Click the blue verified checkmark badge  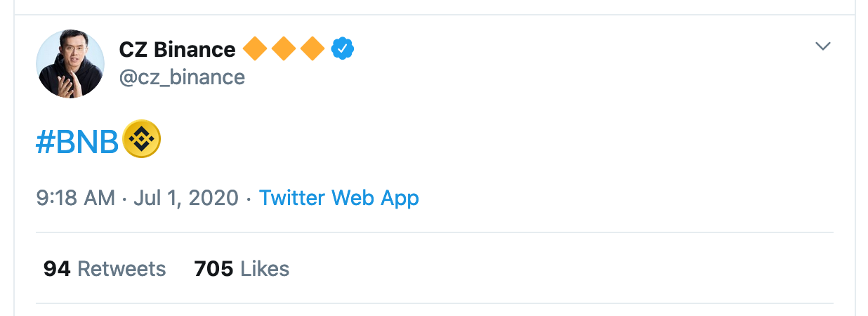[343, 49]
